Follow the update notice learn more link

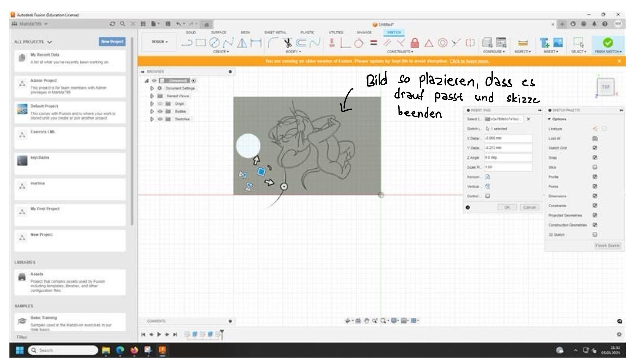(x=469, y=61)
